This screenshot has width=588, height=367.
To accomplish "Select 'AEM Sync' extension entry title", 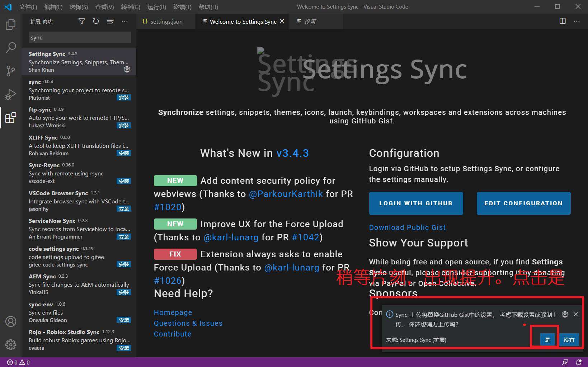I will point(42,277).
